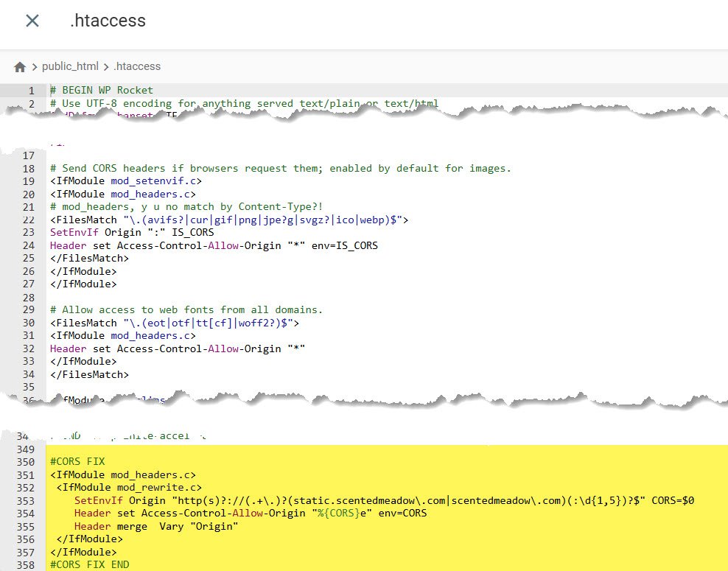Click '<IfModule mod_setenvif.c>' on line 19
This screenshot has width=728, height=571.
[x=126, y=181]
